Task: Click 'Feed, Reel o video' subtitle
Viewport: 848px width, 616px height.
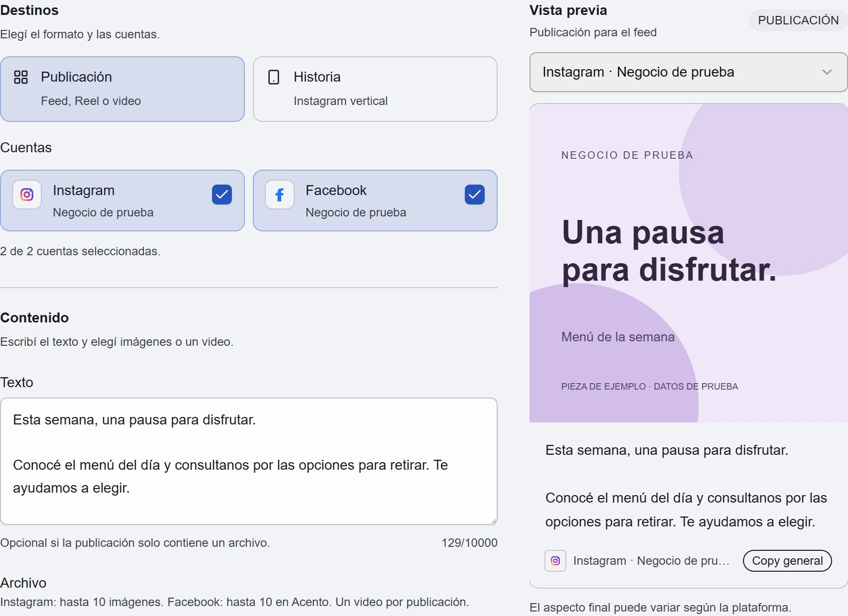Action: [x=91, y=101]
